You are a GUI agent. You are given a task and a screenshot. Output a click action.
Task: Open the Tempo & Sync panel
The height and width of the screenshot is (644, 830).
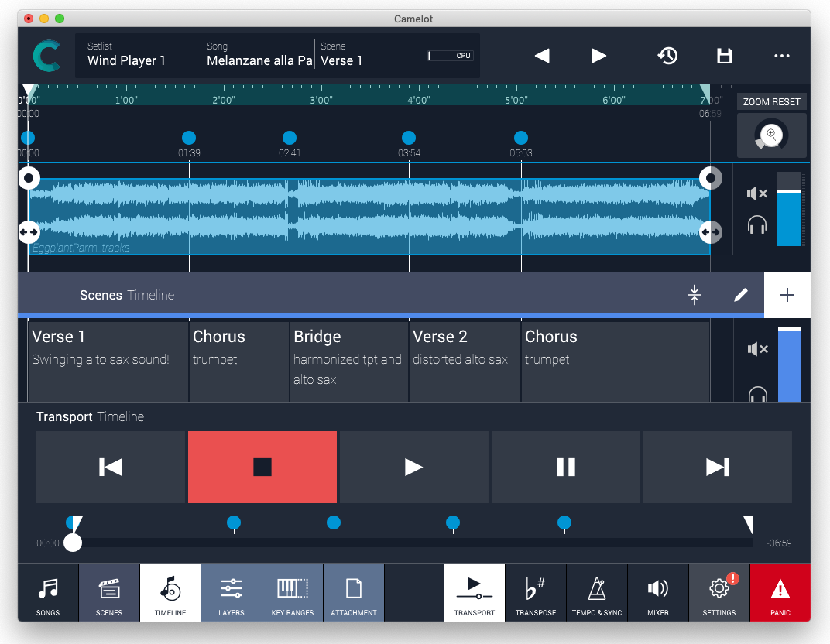pyautogui.click(x=597, y=594)
